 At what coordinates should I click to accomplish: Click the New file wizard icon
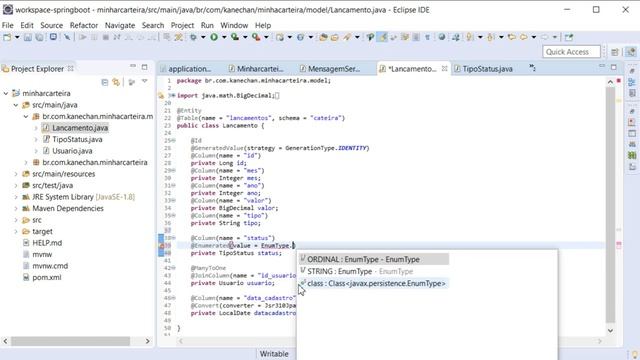[7, 37]
